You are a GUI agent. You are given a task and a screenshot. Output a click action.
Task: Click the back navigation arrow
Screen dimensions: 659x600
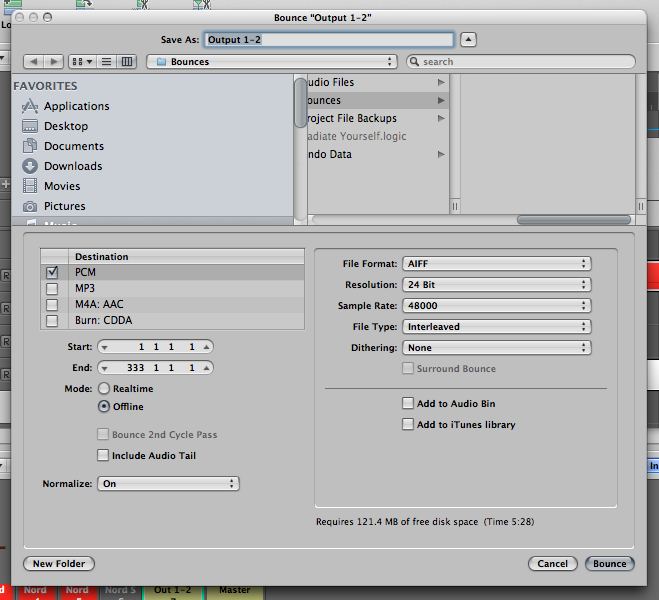33,62
